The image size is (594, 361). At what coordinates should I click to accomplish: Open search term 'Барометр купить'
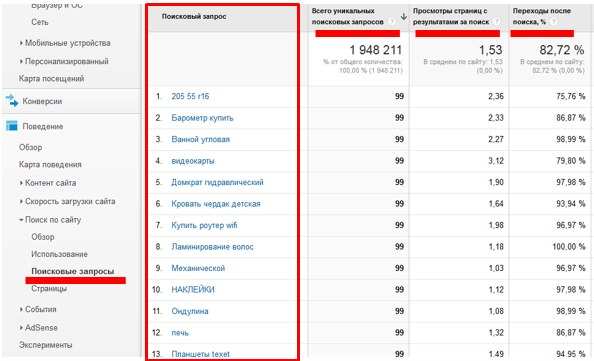pyautogui.click(x=202, y=118)
